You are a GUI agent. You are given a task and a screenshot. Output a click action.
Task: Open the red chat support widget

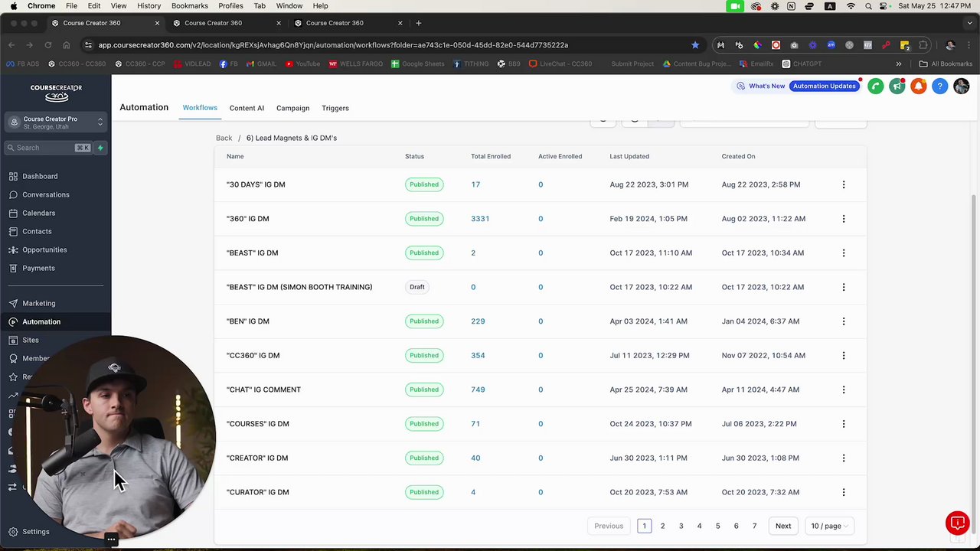[957, 523]
